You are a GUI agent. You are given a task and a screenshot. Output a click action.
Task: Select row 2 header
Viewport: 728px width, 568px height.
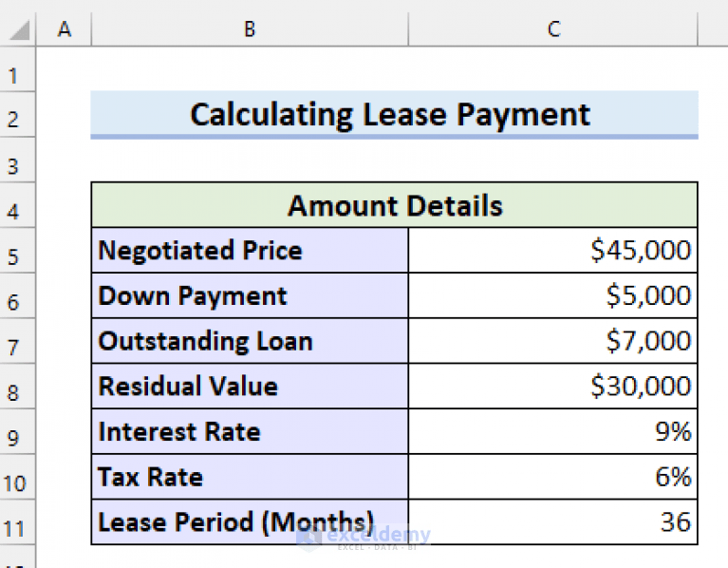tap(17, 114)
